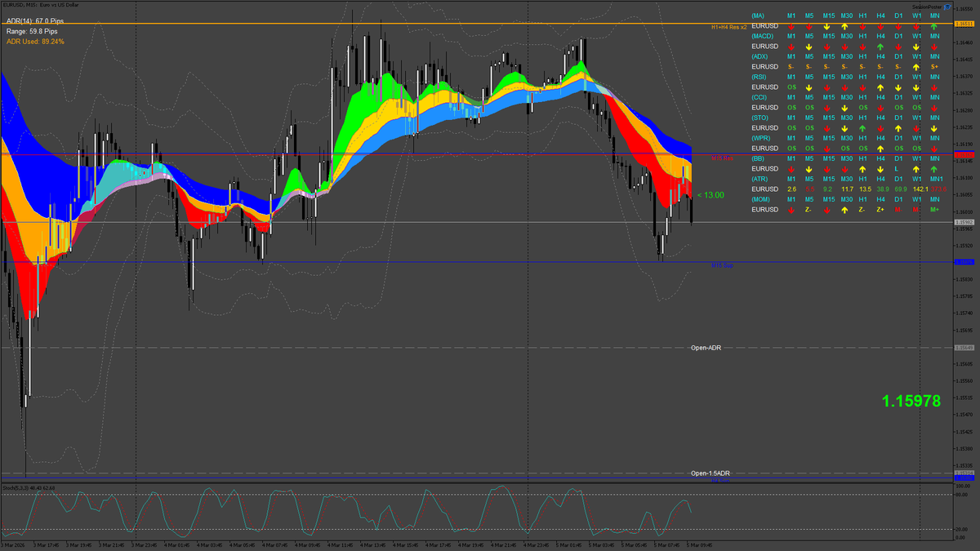
Task: Click the (CCI) indicator label in dashboard
Action: pos(759,97)
